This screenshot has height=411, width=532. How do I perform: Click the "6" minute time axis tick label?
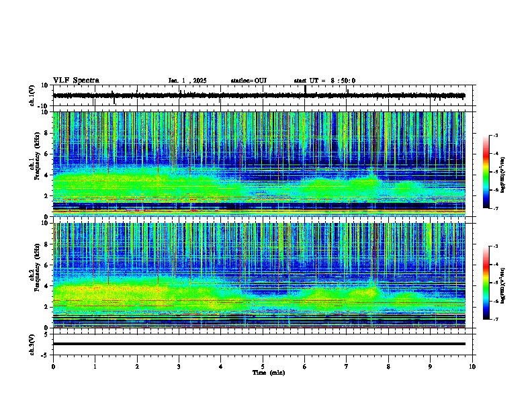(304, 367)
